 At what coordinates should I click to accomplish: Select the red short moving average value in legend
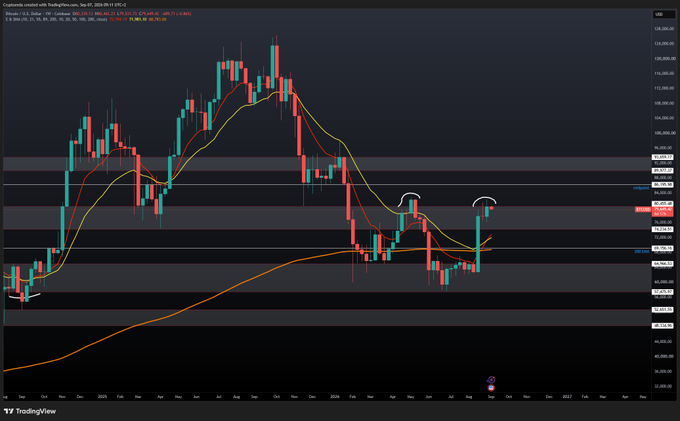click(118, 19)
